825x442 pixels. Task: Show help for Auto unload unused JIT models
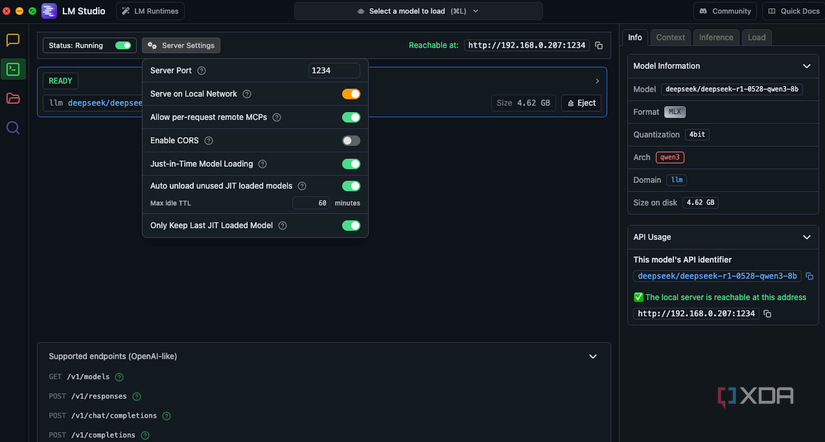pyautogui.click(x=302, y=186)
